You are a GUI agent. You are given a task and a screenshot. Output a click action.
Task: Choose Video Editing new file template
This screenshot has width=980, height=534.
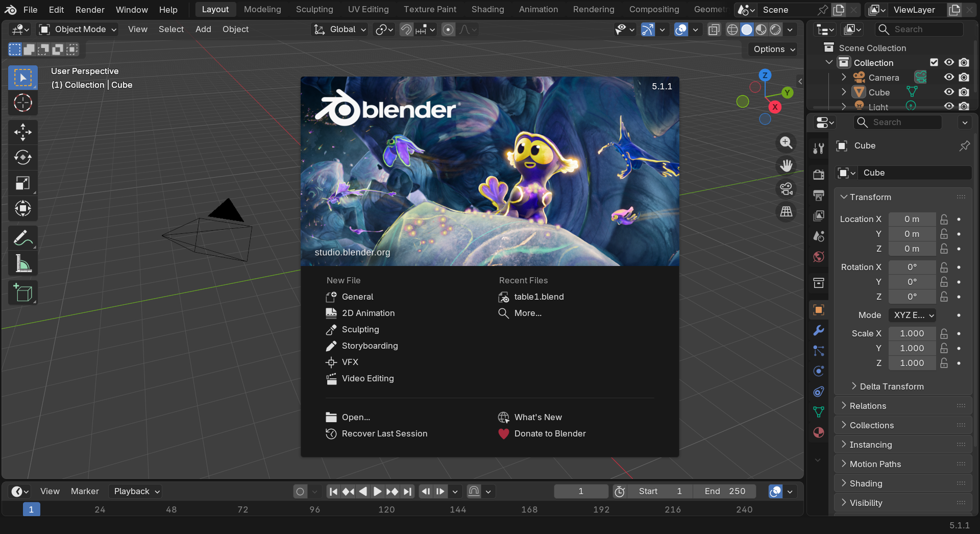coord(367,378)
